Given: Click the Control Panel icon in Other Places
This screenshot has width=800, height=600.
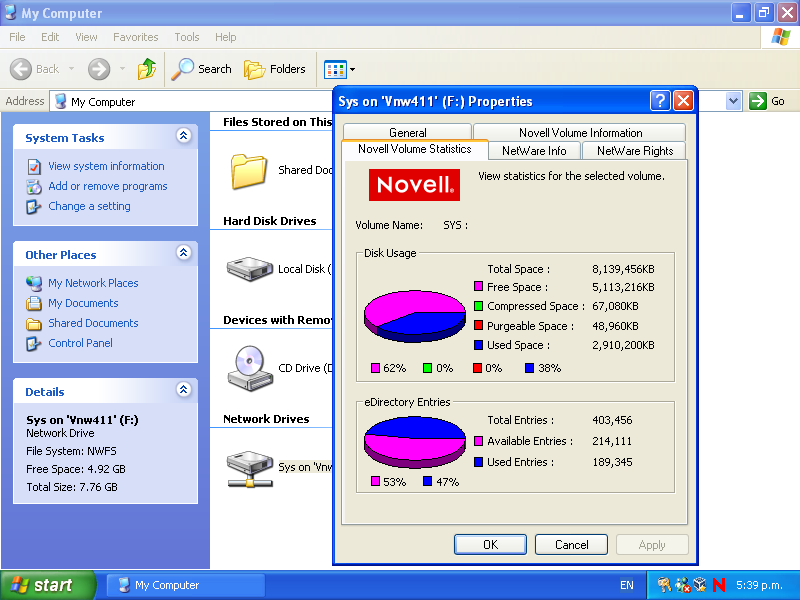Looking at the screenshot, I should point(34,344).
